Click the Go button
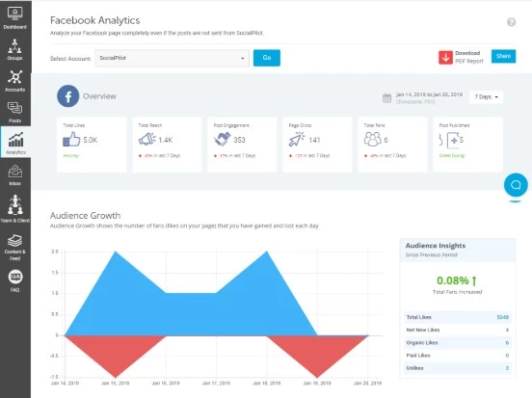This screenshot has height=398, width=532. pos(267,58)
